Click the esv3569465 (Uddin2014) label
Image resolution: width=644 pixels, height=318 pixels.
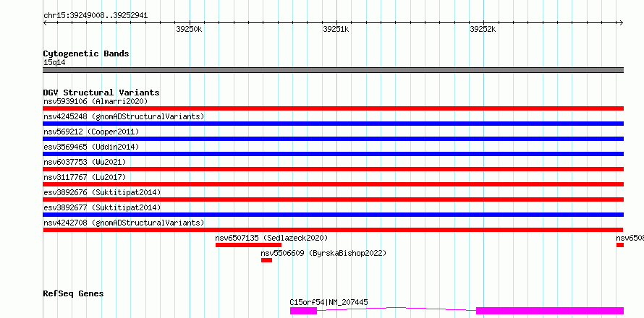[x=91, y=147]
